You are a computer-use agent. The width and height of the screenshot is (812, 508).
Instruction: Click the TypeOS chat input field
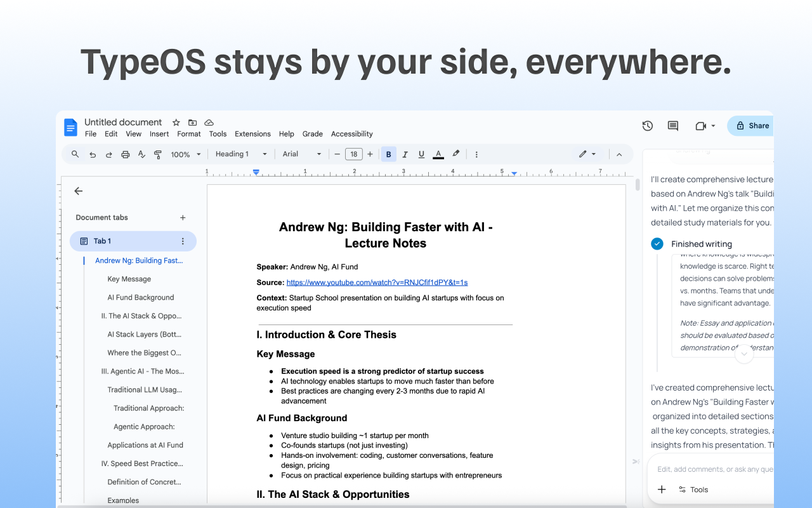715,469
